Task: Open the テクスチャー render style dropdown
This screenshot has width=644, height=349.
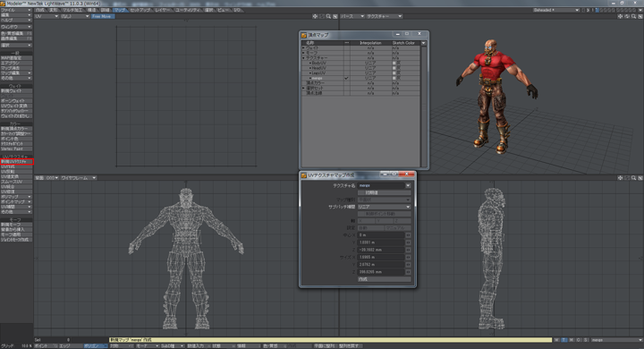Action: tap(384, 16)
